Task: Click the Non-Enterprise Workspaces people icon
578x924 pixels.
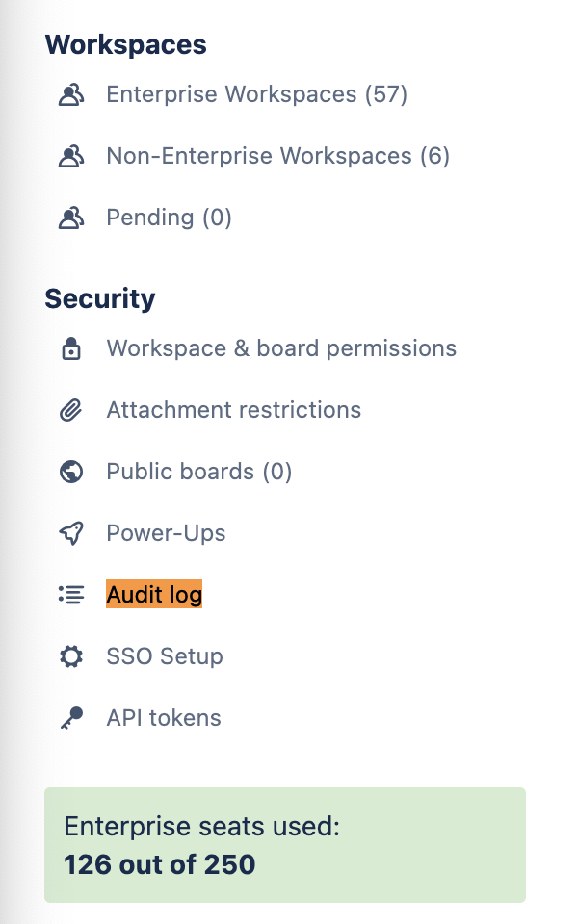Action: (x=71, y=156)
